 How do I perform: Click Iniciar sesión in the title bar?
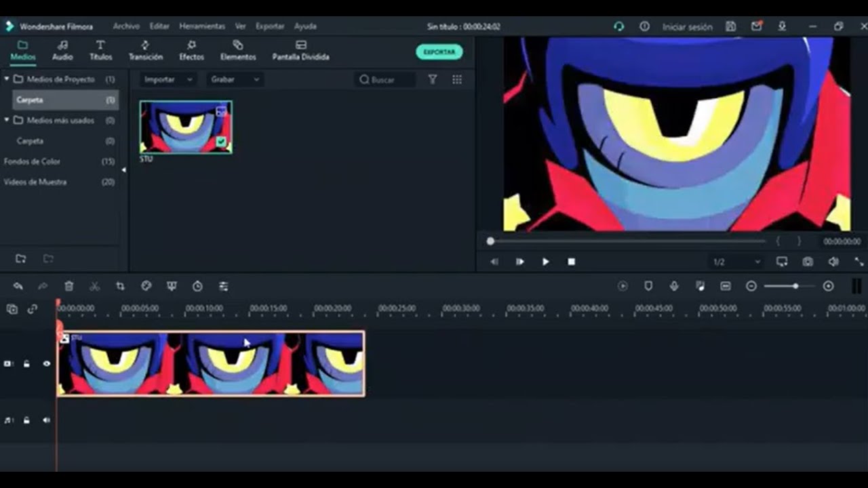click(x=687, y=27)
